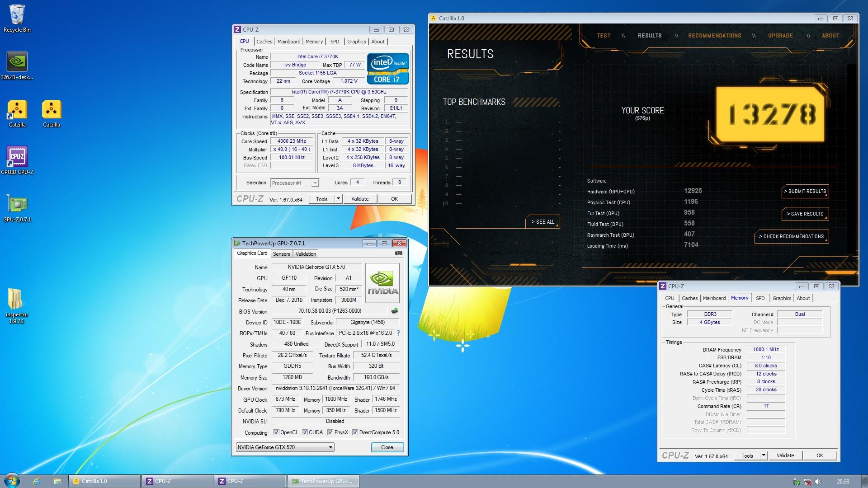Screen dimensions: 868x488
Task: Click SEE ALL under Top Benchmarks
Action: [542, 221]
